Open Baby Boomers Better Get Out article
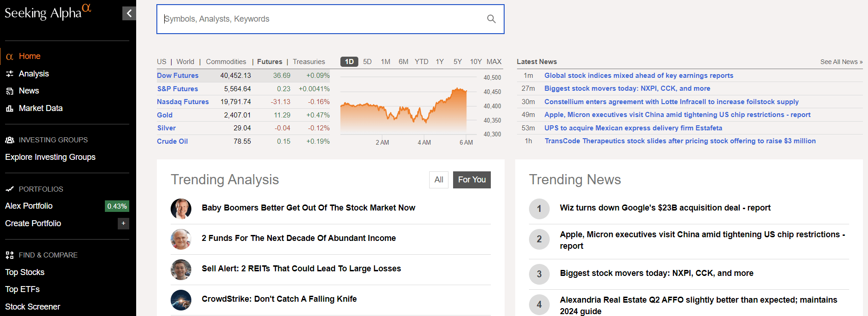 [308, 208]
